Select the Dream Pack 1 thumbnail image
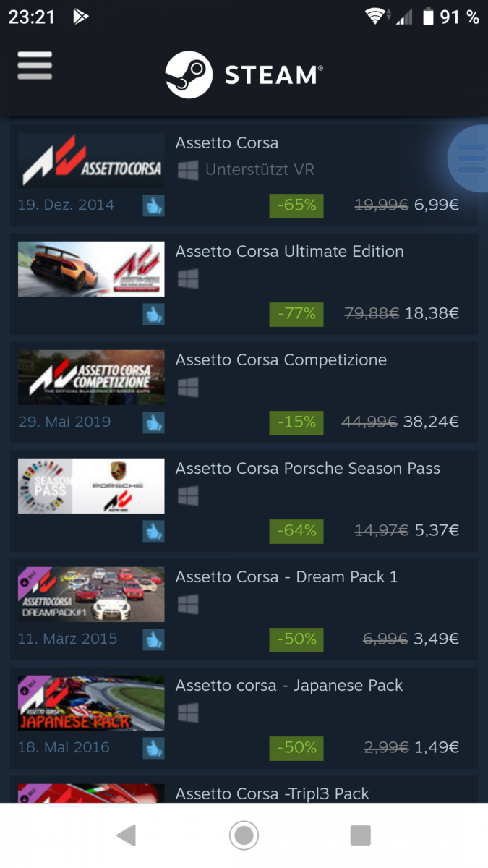Viewport: 488px width, 868px height. click(x=91, y=595)
